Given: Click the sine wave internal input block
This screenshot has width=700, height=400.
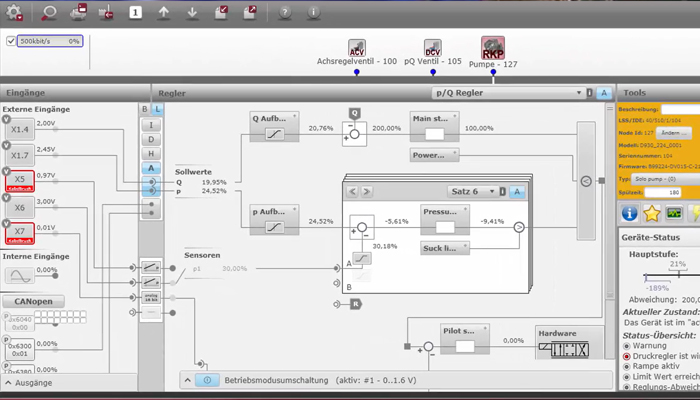Looking at the screenshot, I should 20,274.
